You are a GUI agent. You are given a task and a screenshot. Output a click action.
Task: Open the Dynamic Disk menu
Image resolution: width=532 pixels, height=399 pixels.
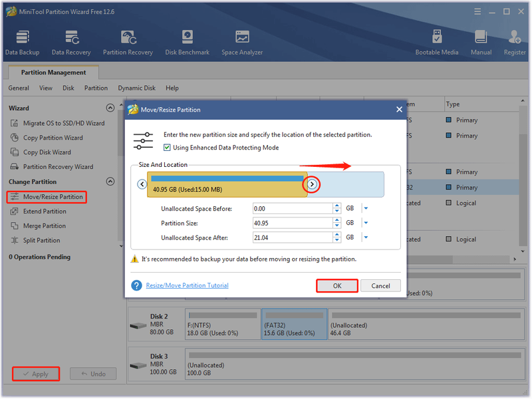[137, 88]
